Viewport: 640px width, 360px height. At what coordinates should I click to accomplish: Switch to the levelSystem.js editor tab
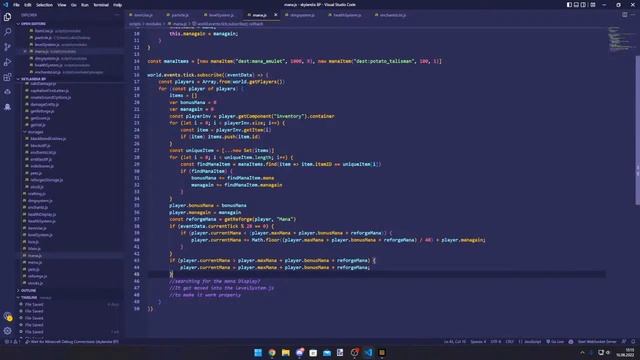(x=221, y=15)
